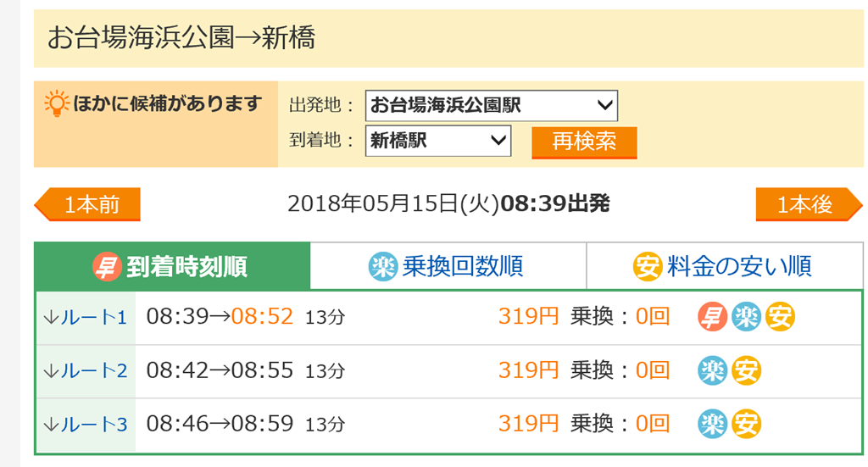Click the 08:46→08:59 route row
The image size is (868, 467).
pos(220,423)
